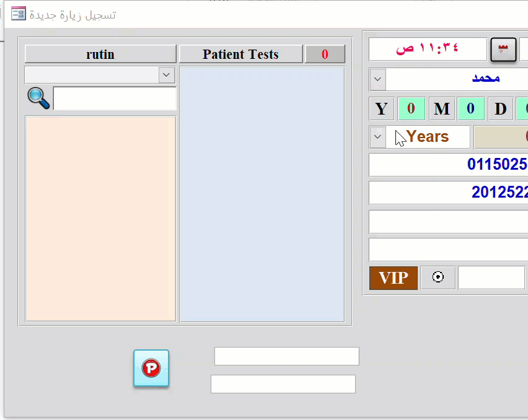The width and height of the screenshot is (528, 420).
Task: Click the peach available tests list box
Action: click(x=100, y=219)
